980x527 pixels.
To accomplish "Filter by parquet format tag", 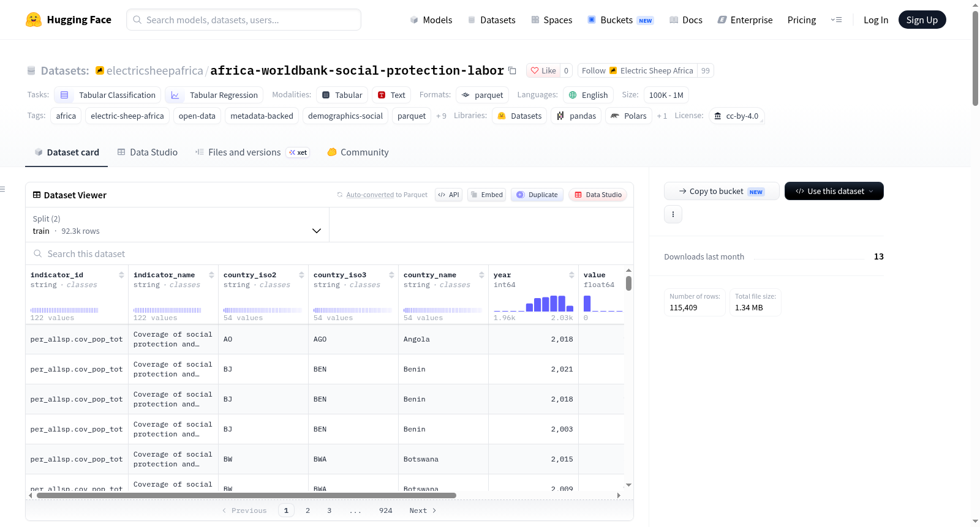I will 482,95.
